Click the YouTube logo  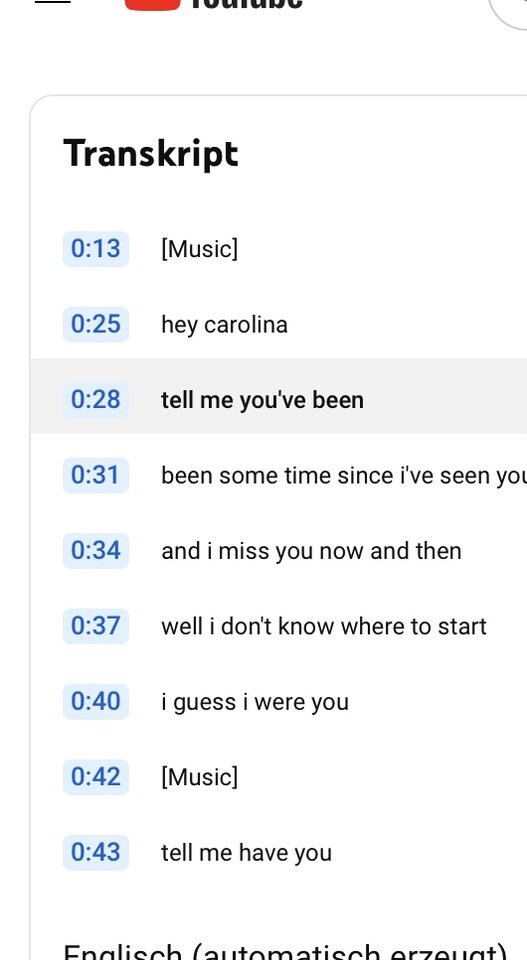(x=214, y=5)
